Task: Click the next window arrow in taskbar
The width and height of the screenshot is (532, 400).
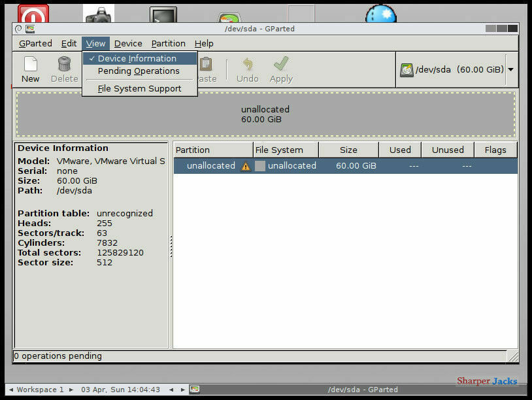Action: 182,390
